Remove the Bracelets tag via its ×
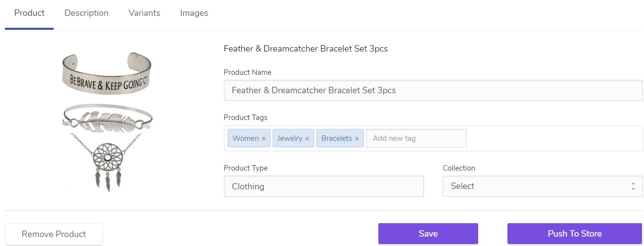Screen dimensions: 644x246 coord(357,139)
